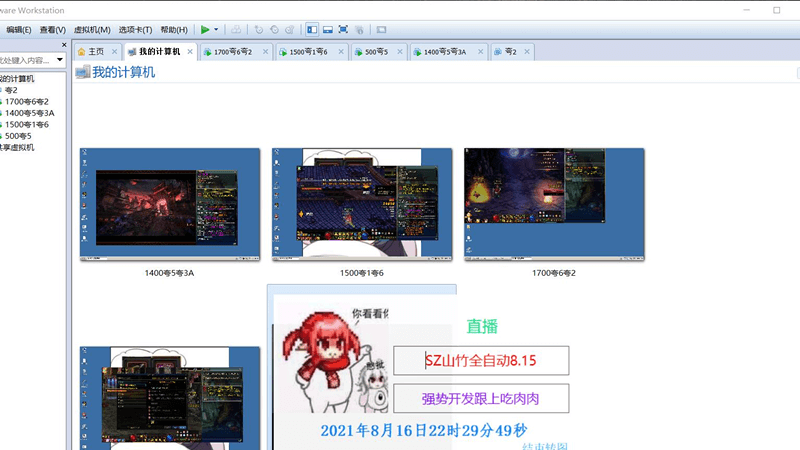This screenshot has width=800, height=450.
Task: Select 1400夸5夸3A in the library tree
Action: [30, 113]
